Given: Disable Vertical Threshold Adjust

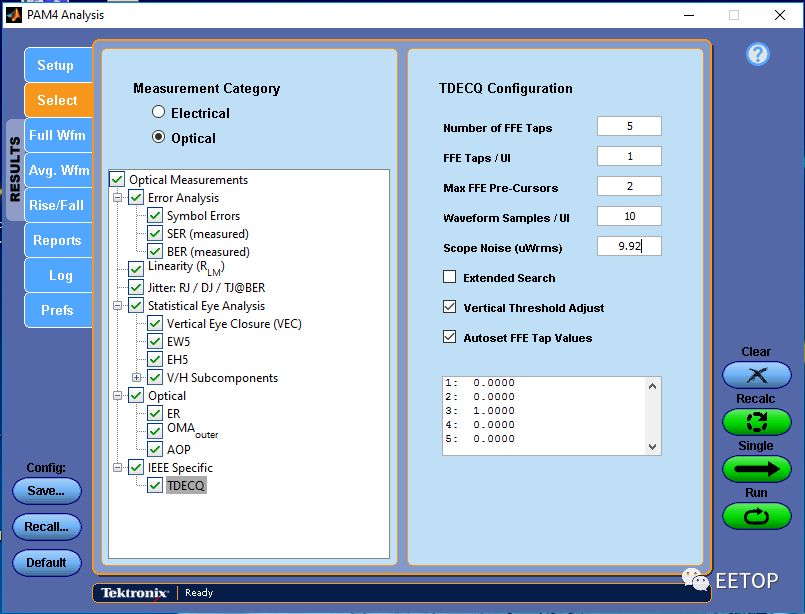Looking at the screenshot, I should pos(450,307).
